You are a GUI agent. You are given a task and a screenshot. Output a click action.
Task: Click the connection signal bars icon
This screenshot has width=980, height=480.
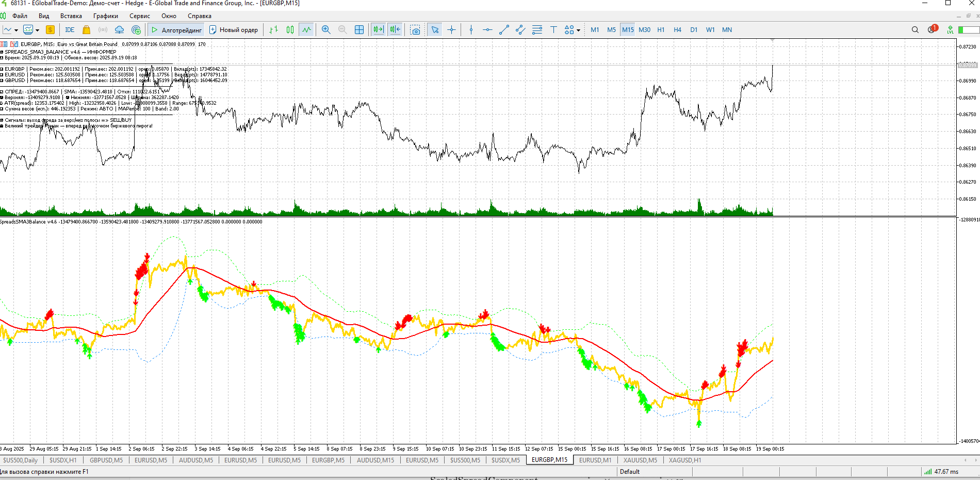click(928, 472)
